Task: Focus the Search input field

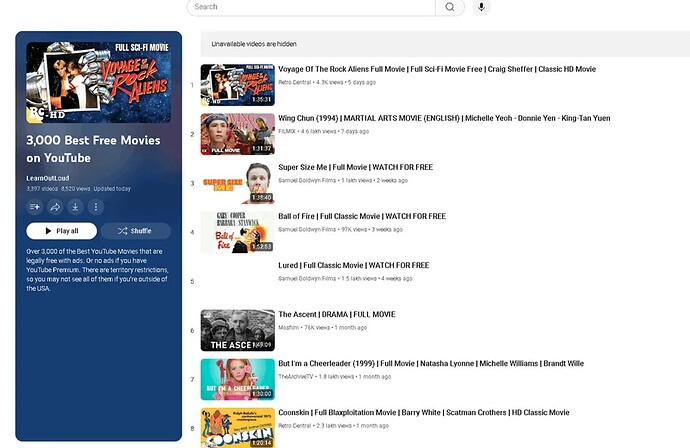Action: 311,7
